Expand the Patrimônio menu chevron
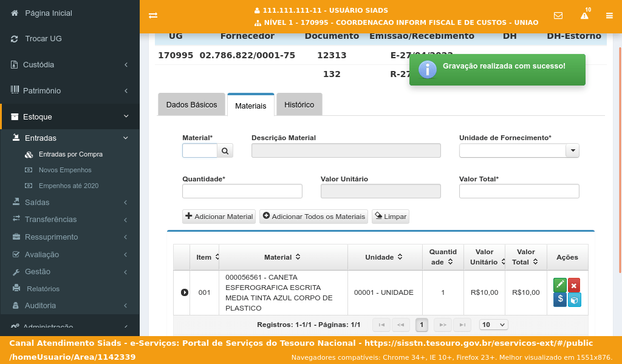The width and height of the screenshot is (622, 364). [x=126, y=91]
